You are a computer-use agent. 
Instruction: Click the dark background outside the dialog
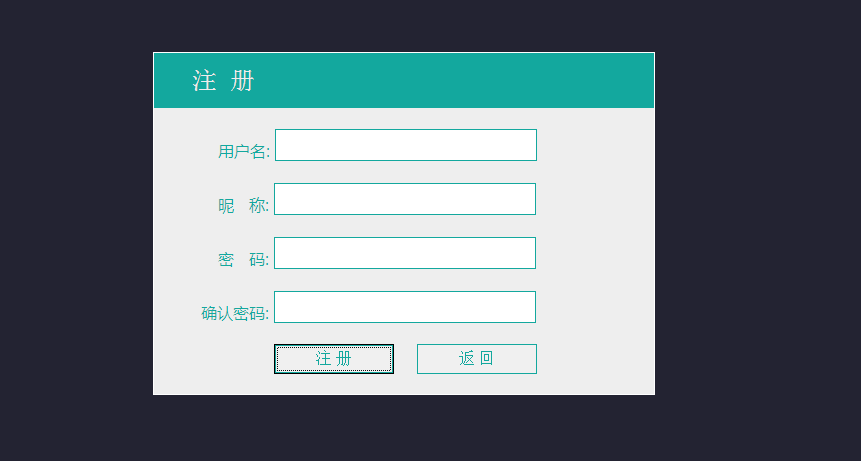[758, 230]
